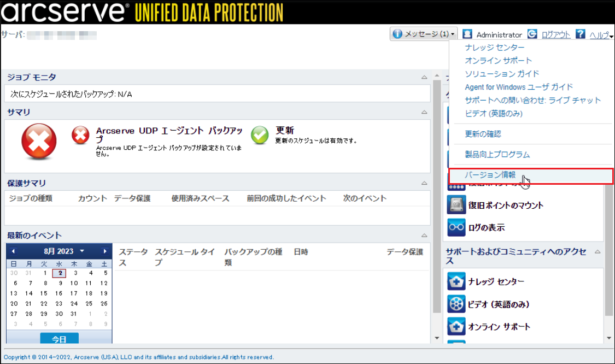Go to next month in calendar

point(105,251)
